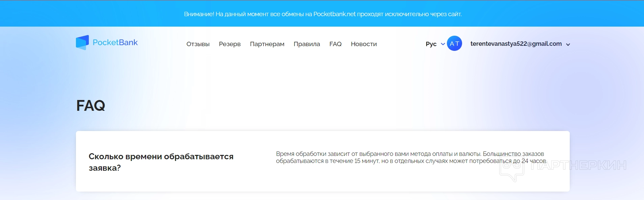Expand the account menu chevron after email
This screenshot has height=200, width=644.
(x=568, y=44)
